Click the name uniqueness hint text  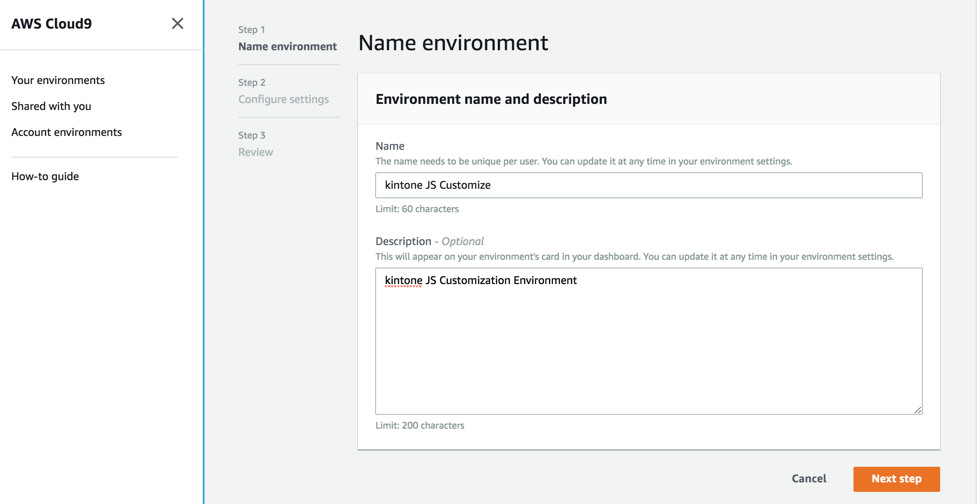584,161
